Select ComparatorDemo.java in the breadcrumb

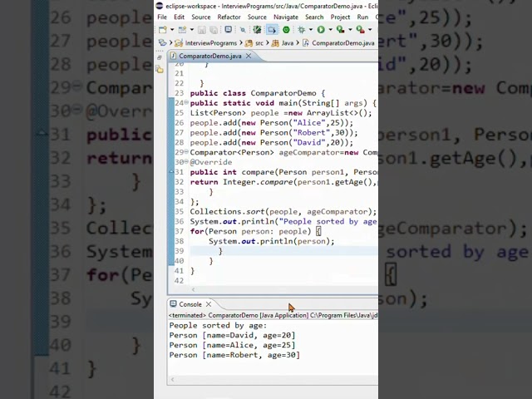click(x=343, y=43)
